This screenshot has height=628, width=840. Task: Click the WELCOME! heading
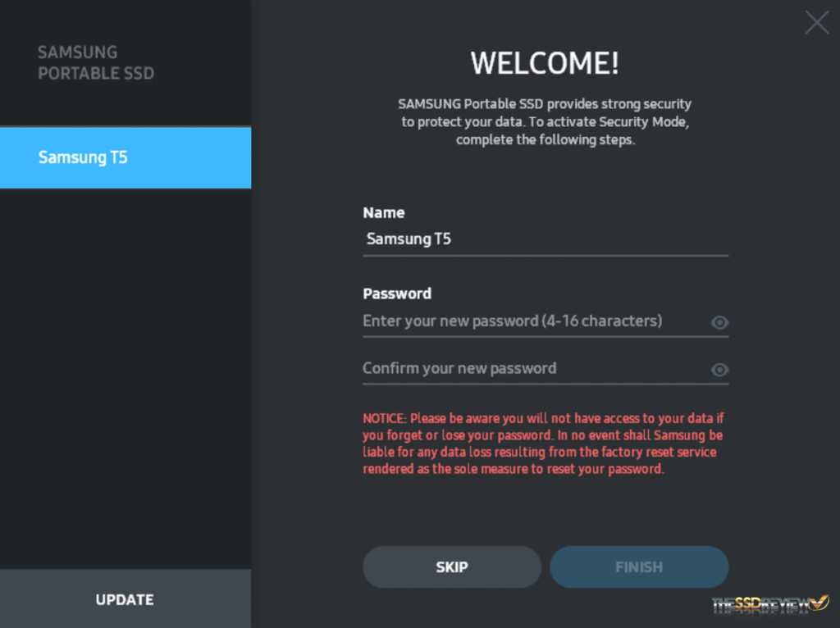(x=545, y=63)
